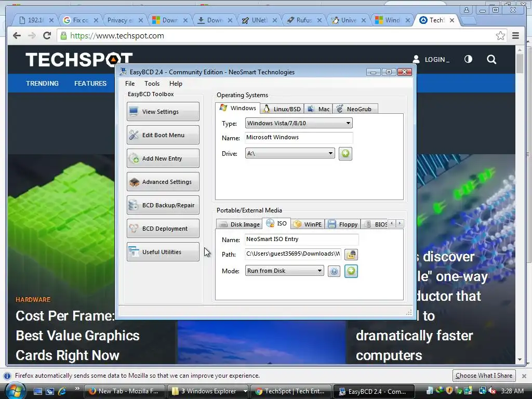
Task: Click Show Desktop quick launch icon
Action: (37, 391)
